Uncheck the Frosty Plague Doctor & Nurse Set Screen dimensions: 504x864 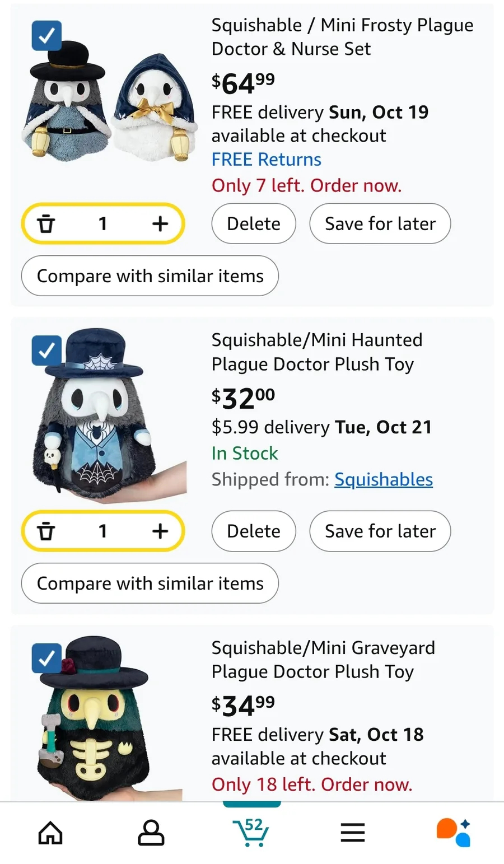coord(46,36)
